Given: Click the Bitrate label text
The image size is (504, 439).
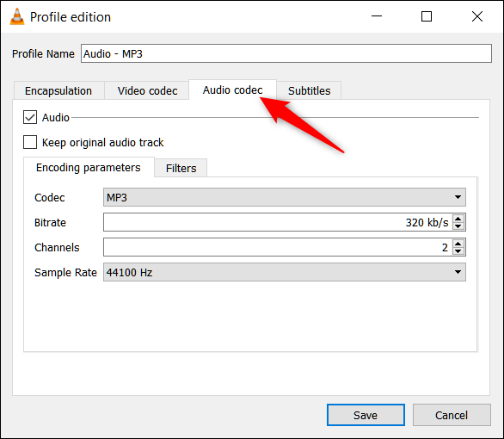Looking at the screenshot, I should [50, 223].
